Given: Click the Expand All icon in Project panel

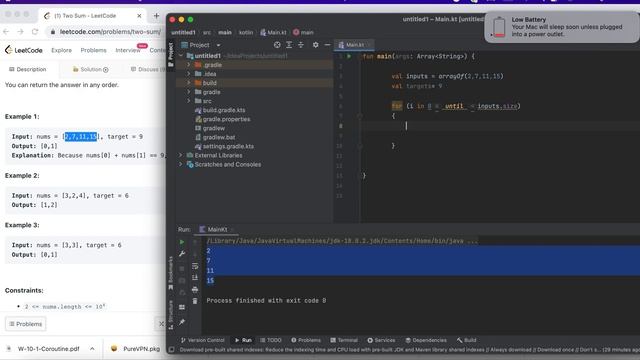Looking at the screenshot, I should pos(289,45).
